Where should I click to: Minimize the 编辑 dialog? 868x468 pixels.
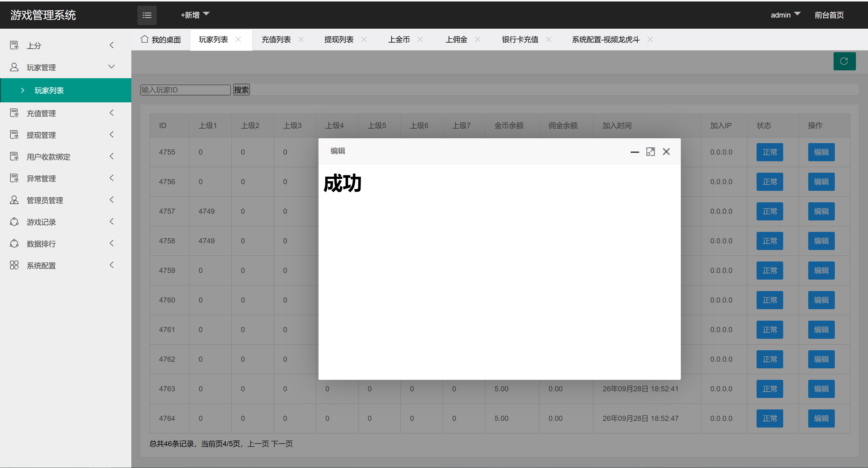click(x=635, y=152)
